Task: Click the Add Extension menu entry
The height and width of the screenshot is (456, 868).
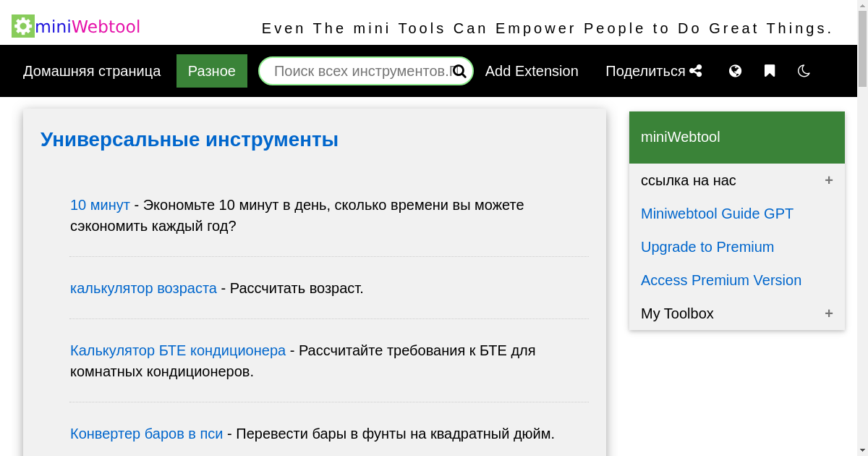Action: (x=532, y=71)
